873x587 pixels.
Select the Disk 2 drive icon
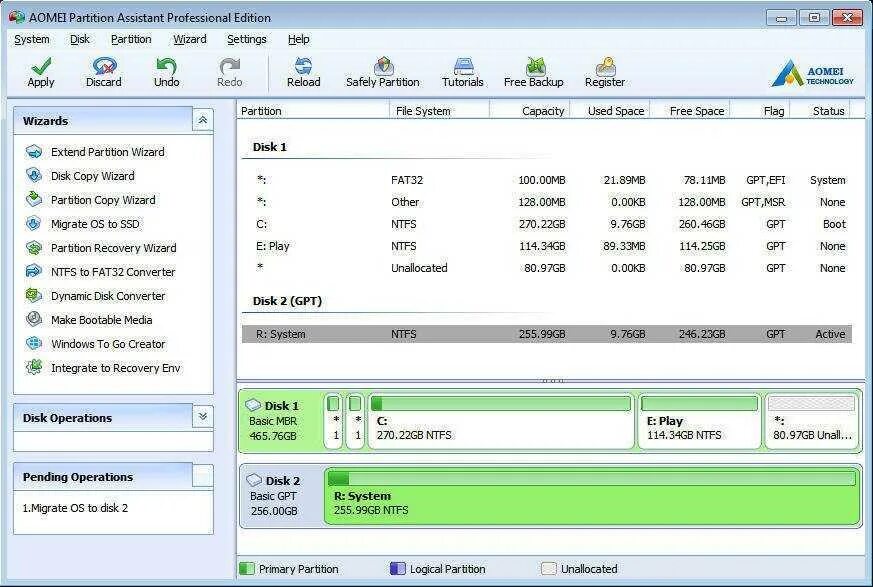[x=254, y=480]
